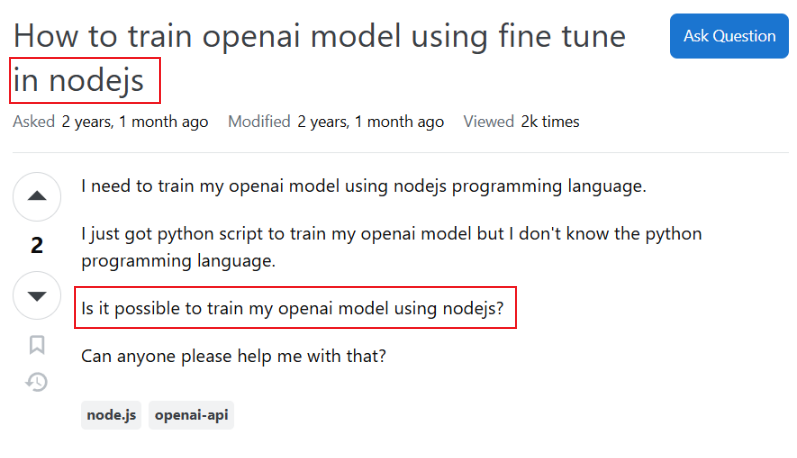Upvote the question
Screen dimensions: 797x458
pos(37,196)
